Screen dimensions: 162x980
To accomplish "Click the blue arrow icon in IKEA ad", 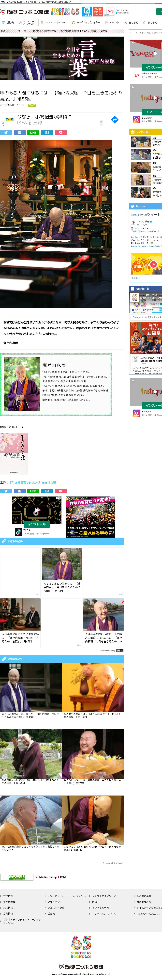I will (115, 120).
